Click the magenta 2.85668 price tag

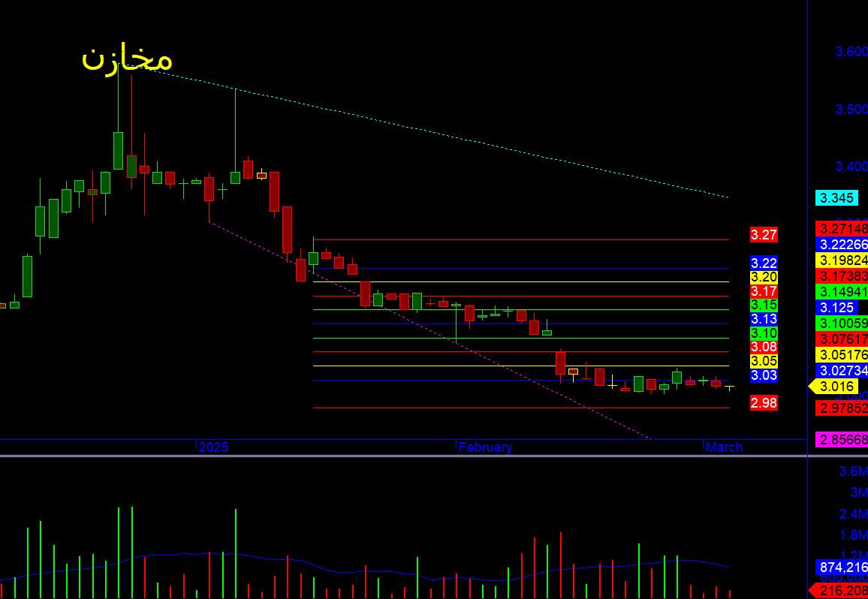842,440
